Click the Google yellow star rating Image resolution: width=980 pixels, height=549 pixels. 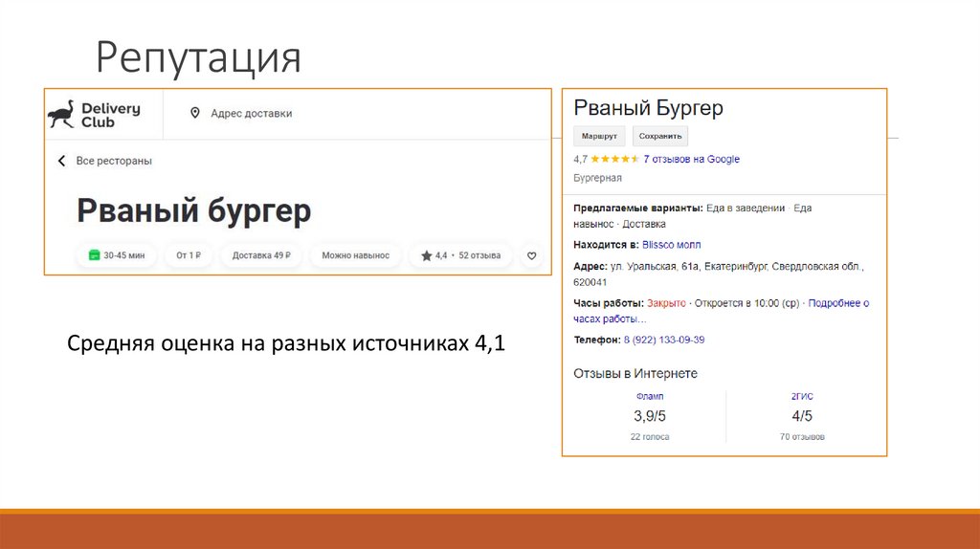point(614,160)
